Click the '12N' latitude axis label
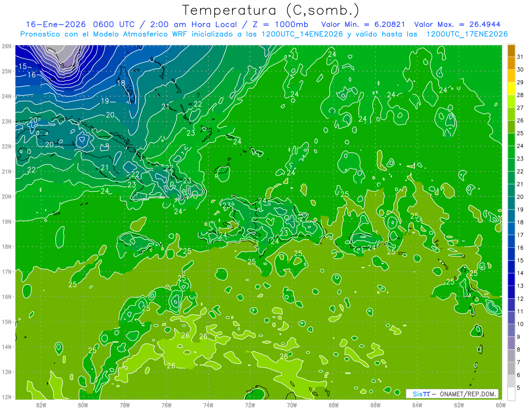The height and width of the screenshot is (411, 532). coord(7,396)
